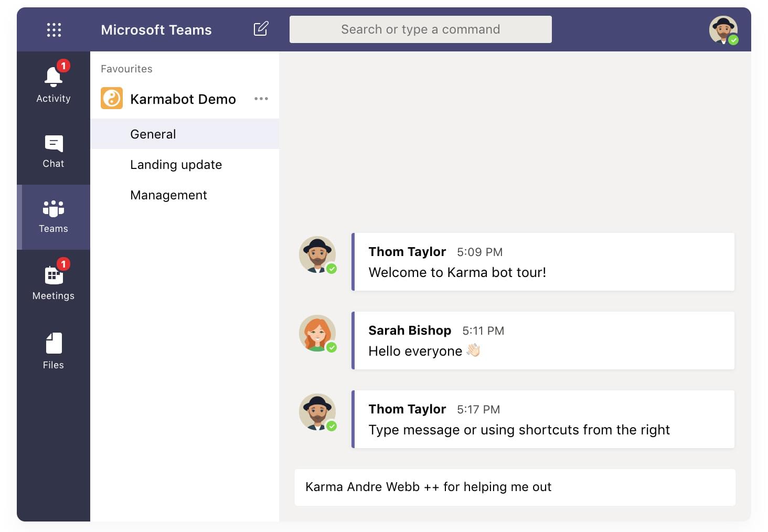
Task: Switch to the Landing update channel
Action: point(176,164)
